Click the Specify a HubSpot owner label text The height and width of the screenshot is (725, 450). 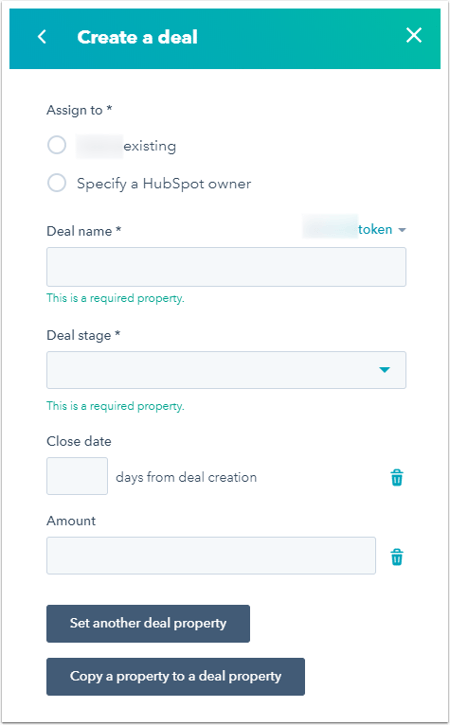pyautogui.click(x=164, y=184)
